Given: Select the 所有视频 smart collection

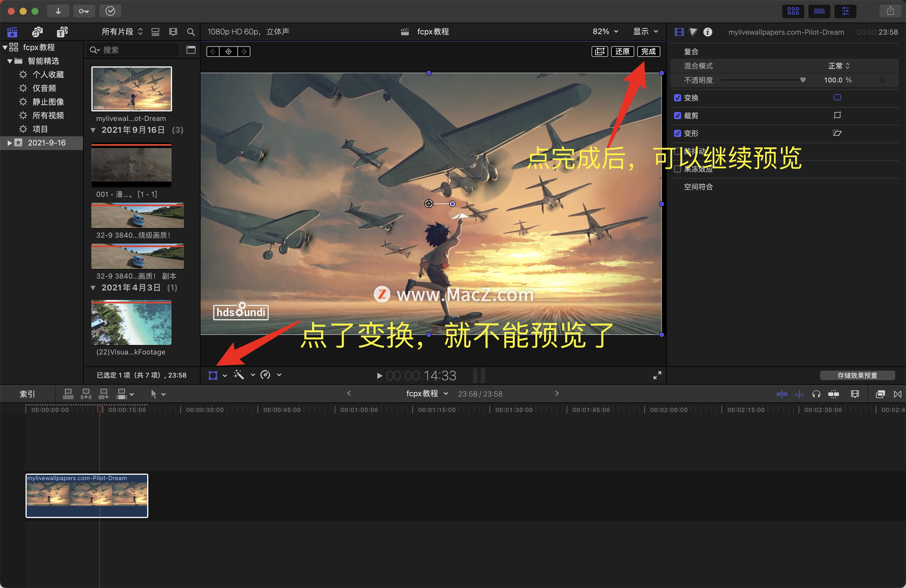Looking at the screenshot, I should pos(48,116).
